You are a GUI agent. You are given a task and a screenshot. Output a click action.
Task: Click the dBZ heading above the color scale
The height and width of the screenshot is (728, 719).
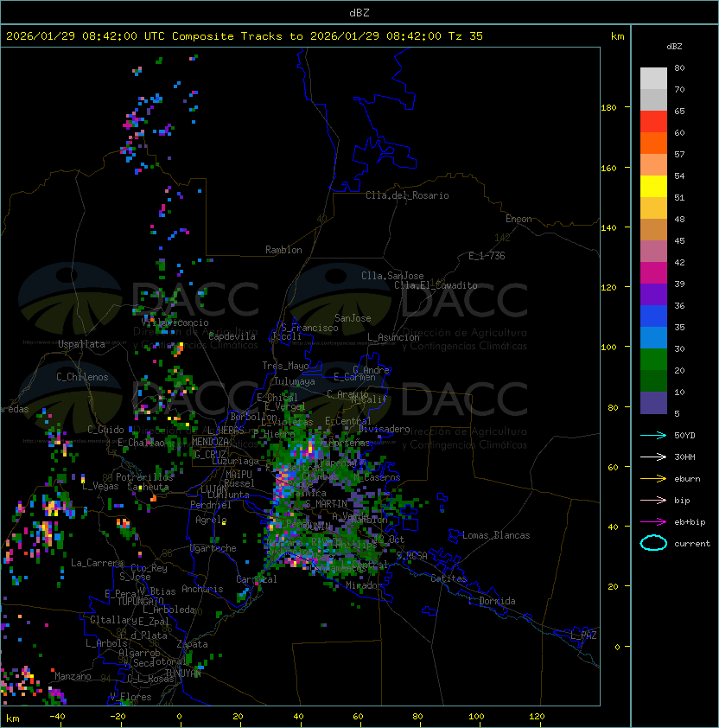[674, 47]
